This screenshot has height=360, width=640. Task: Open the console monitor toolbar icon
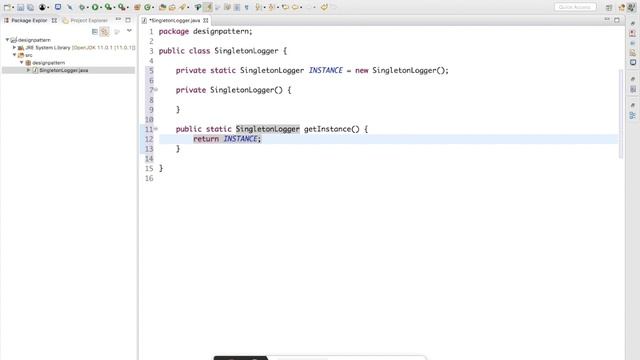58,7
